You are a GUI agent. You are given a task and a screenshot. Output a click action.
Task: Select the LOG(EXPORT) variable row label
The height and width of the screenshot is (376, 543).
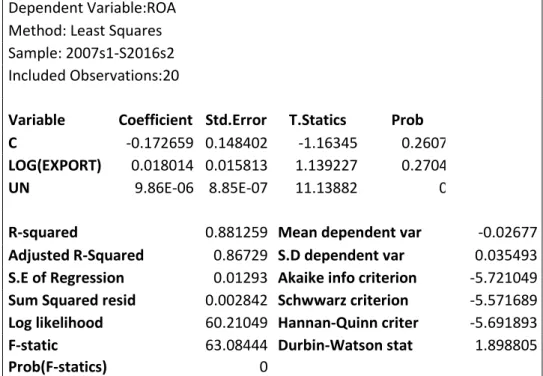(x=55, y=165)
